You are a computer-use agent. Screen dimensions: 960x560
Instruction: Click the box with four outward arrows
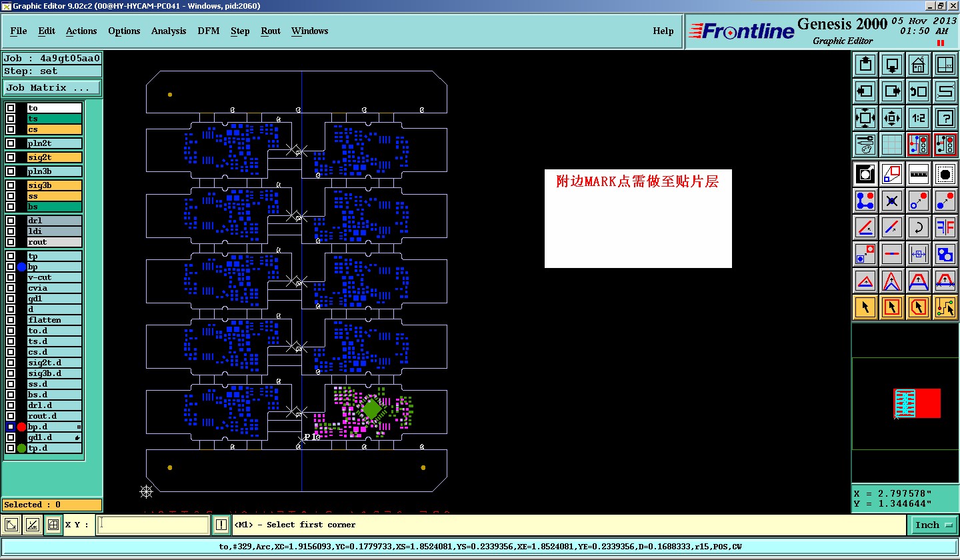tap(865, 118)
